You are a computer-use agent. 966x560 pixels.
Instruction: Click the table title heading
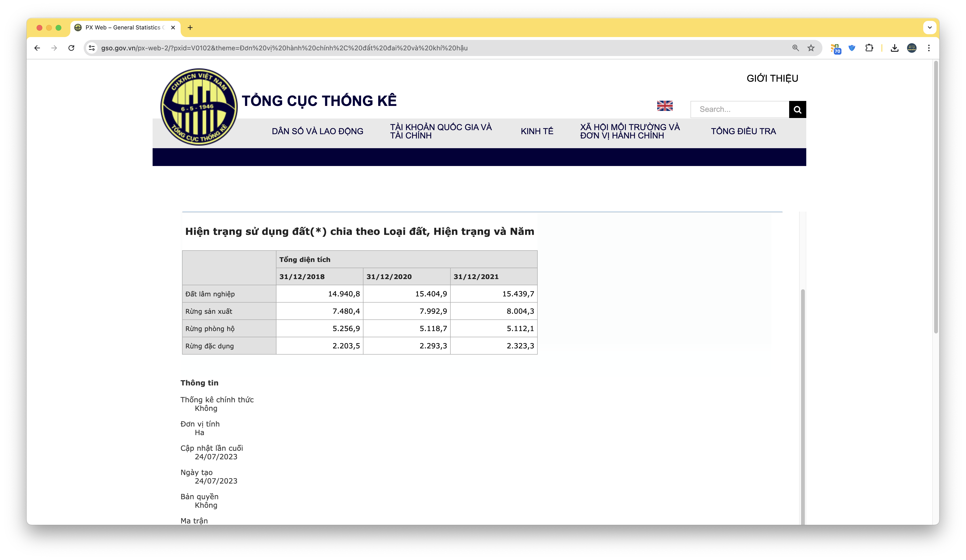(x=360, y=231)
